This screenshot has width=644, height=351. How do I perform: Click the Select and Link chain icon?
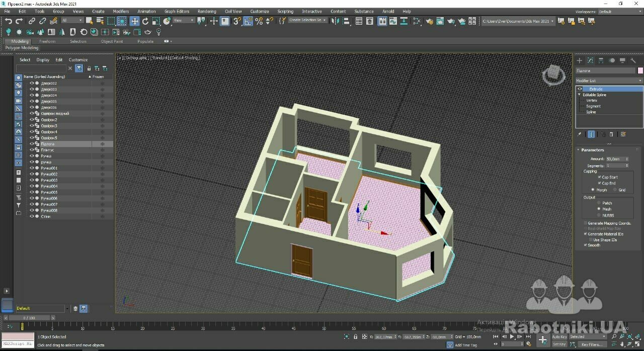(32, 21)
